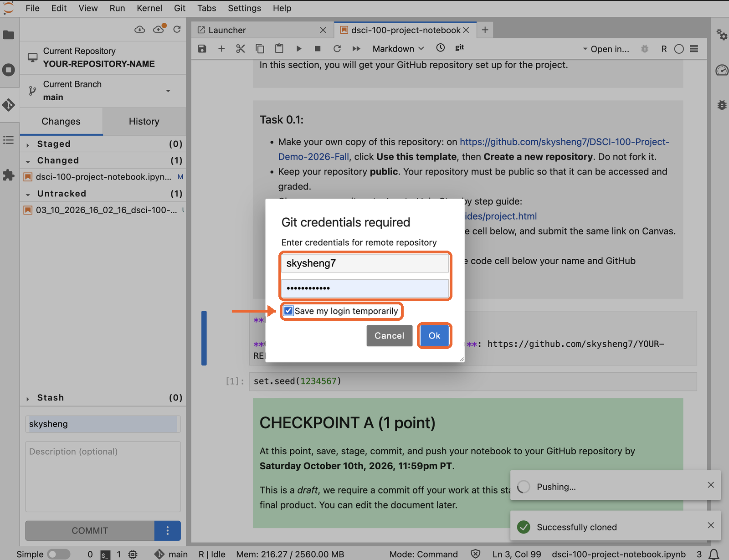Run the selected cell

click(299, 48)
